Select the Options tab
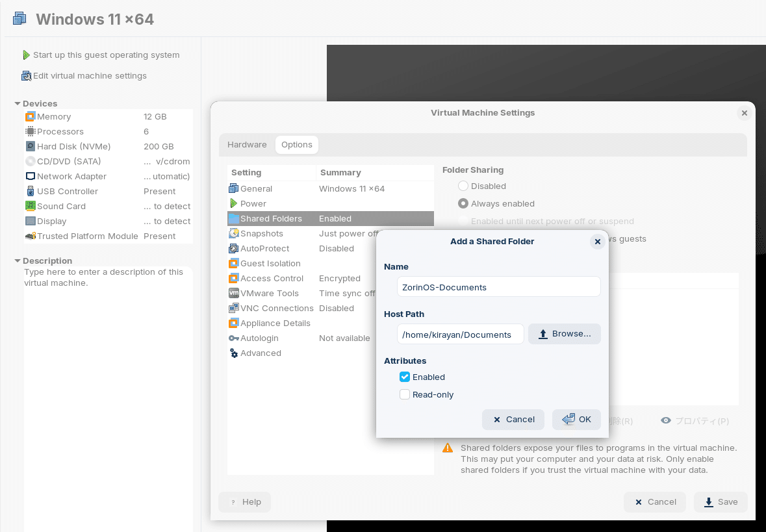The image size is (766, 532). (297, 144)
